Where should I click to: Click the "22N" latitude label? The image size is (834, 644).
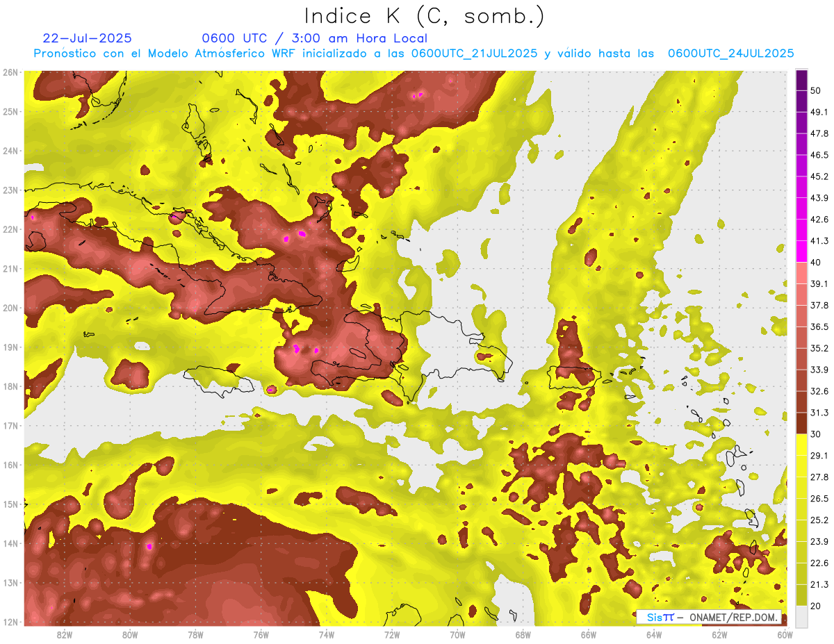click(10, 229)
